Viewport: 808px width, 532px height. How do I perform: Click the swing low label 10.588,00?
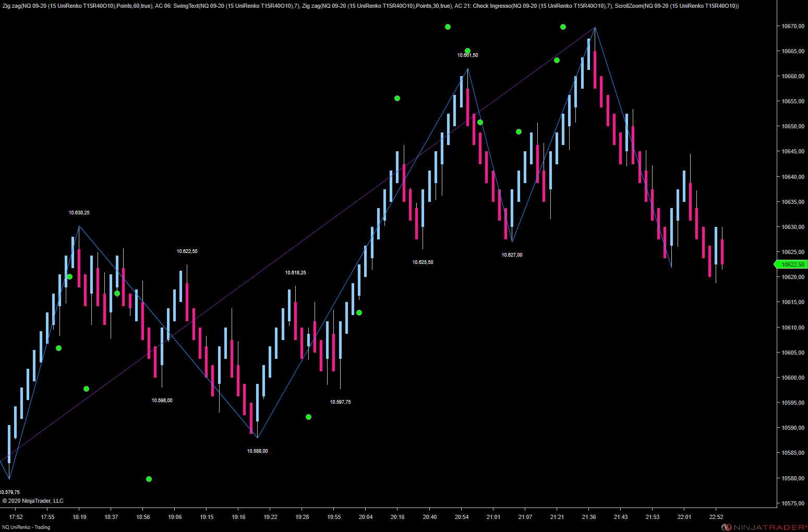(257, 451)
